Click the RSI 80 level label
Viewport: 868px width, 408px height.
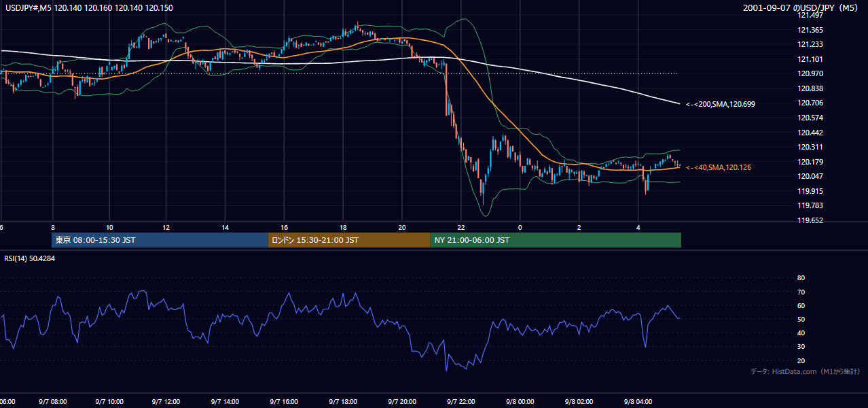click(x=801, y=278)
